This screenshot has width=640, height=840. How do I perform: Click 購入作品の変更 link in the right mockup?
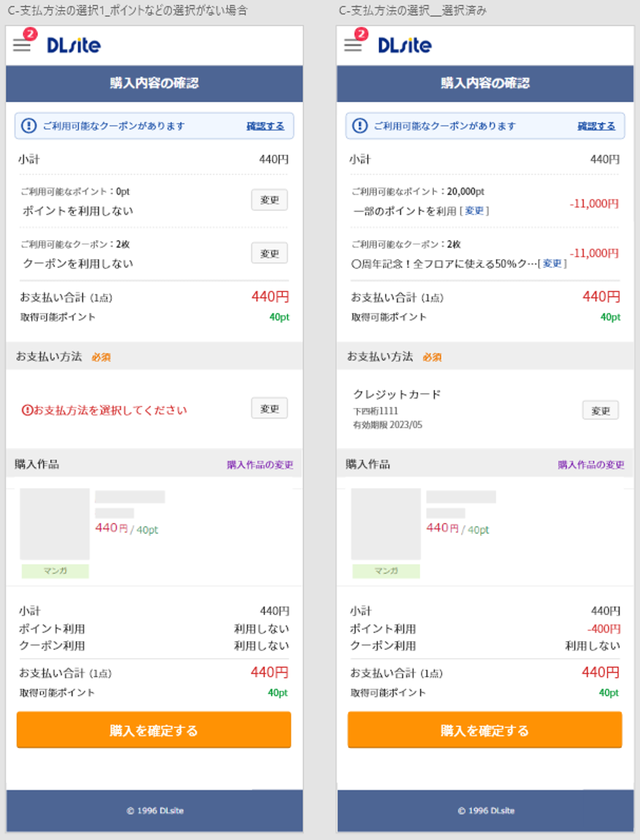(x=591, y=465)
